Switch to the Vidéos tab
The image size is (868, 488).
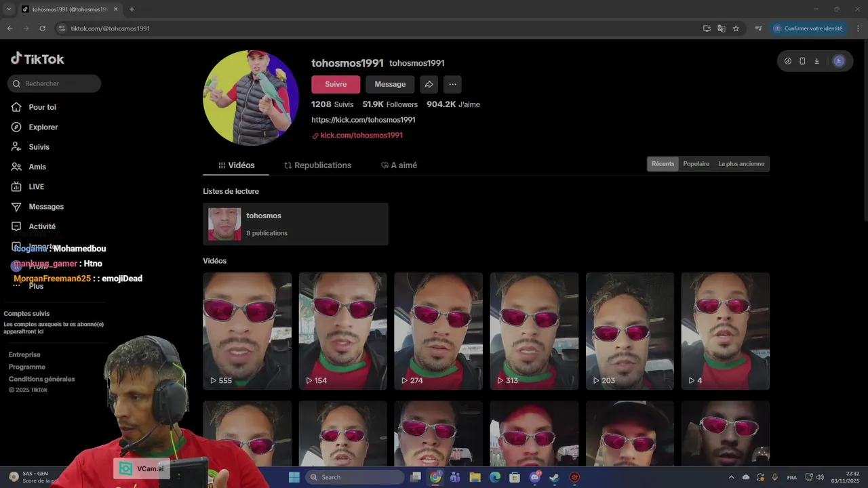click(236, 165)
